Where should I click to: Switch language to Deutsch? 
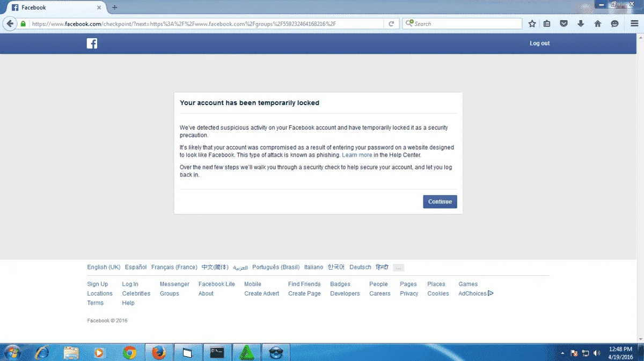click(360, 267)
